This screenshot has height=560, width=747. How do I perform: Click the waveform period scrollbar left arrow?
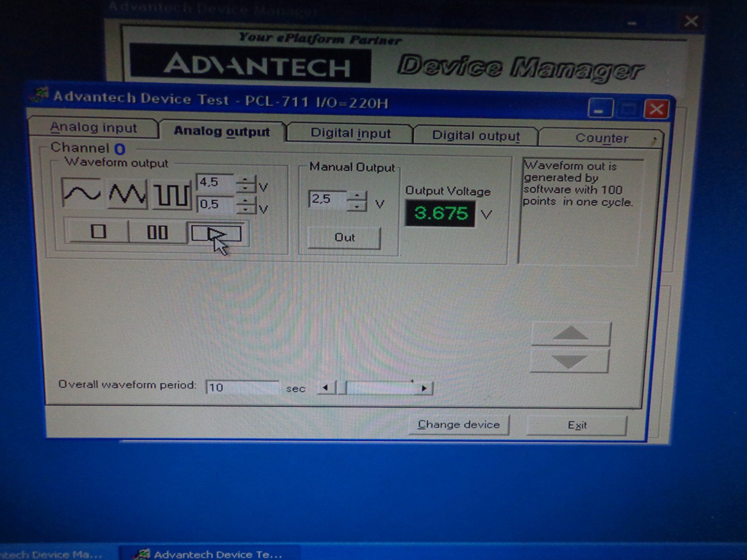[x=326, y=388]
